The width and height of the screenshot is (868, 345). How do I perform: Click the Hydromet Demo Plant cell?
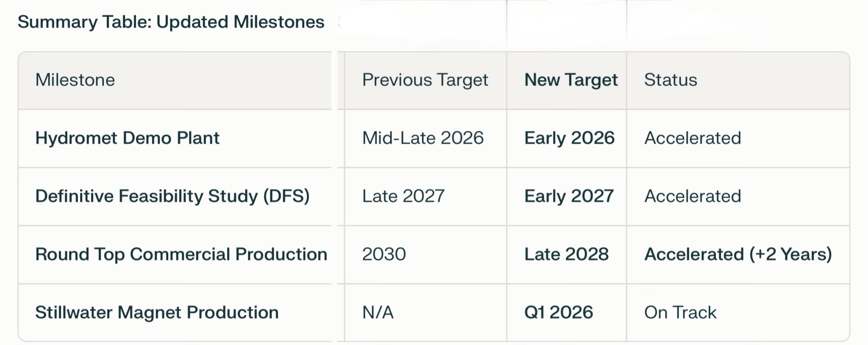[127, 138]
